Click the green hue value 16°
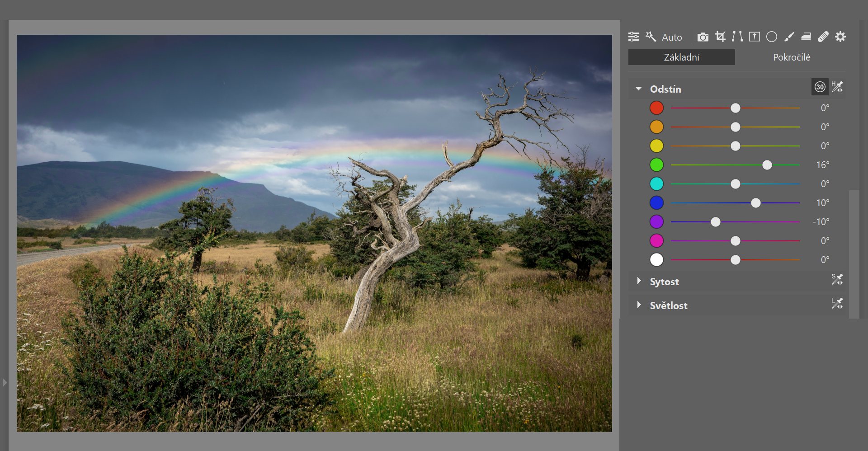 pos(823,165)
